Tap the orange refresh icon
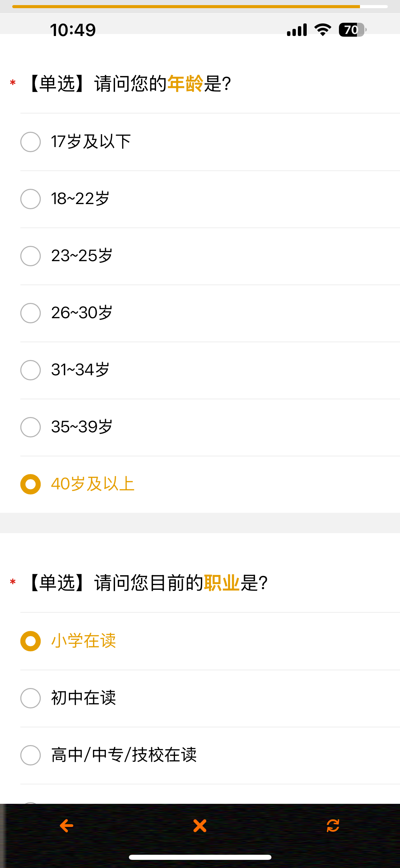 [x=333, y=826]
